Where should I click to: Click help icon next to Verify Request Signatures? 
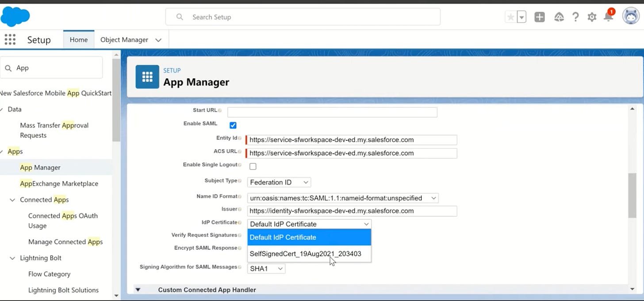coord(240,235)
